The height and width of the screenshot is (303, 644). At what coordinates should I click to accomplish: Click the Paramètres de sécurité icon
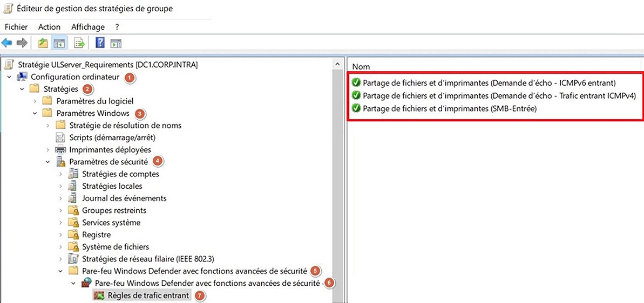point(61,162)
